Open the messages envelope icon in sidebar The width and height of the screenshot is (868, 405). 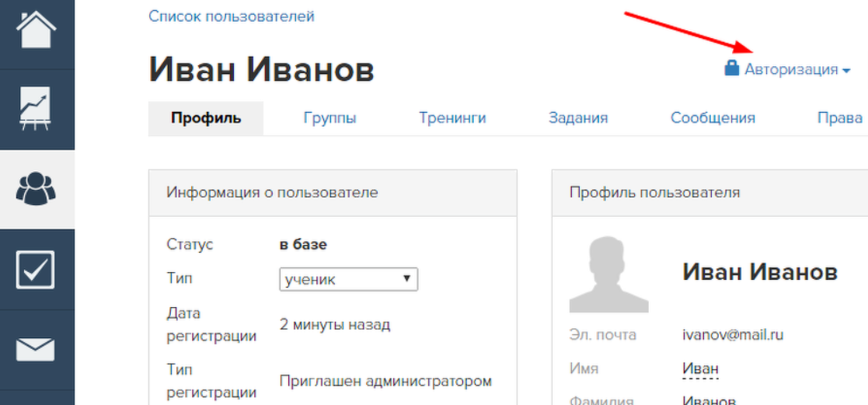(x=36, y=350)
